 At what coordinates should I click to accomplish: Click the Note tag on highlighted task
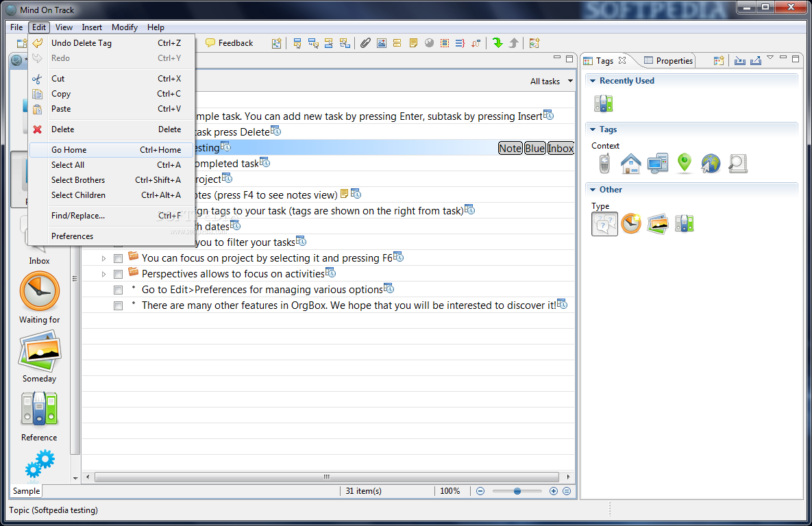(x=510, y=148)
